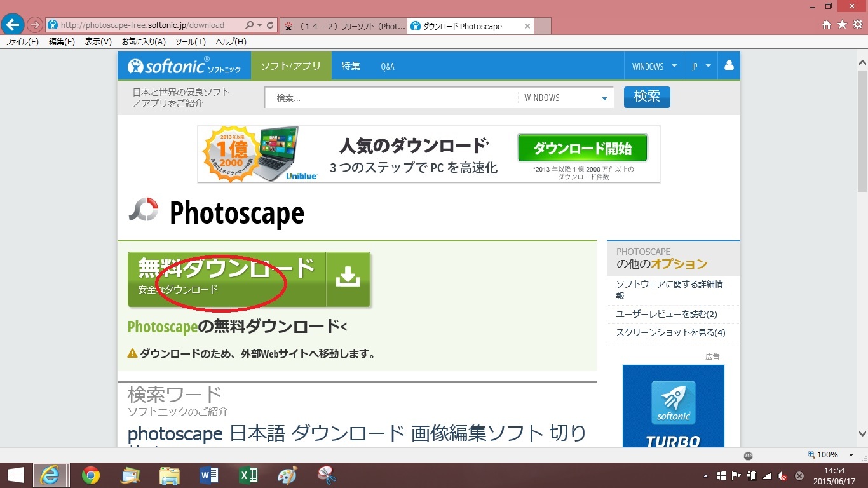Click the browser Forward arrow button
The height and width of the screenshot is (488, 868).
(34, 25)
